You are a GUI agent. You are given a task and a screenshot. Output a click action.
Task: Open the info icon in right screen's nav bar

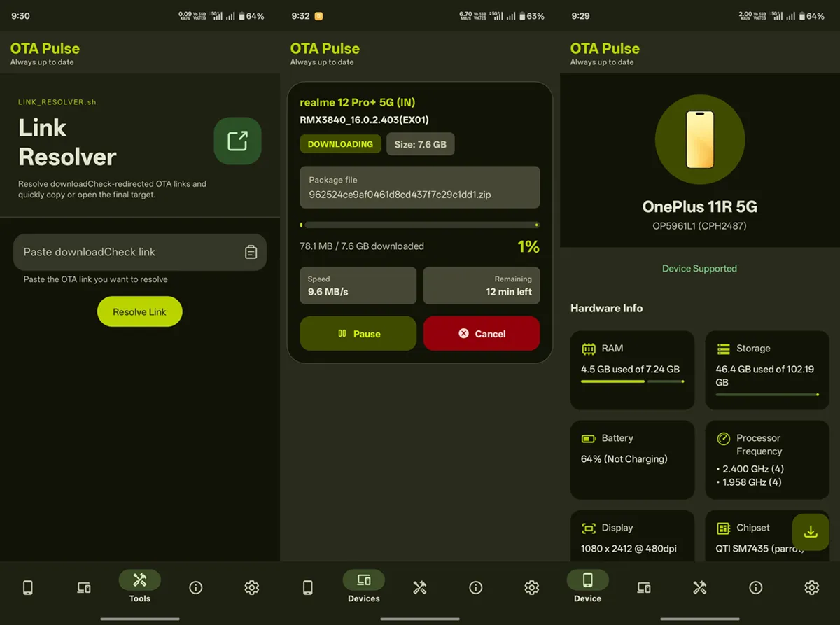coord(756,587)
